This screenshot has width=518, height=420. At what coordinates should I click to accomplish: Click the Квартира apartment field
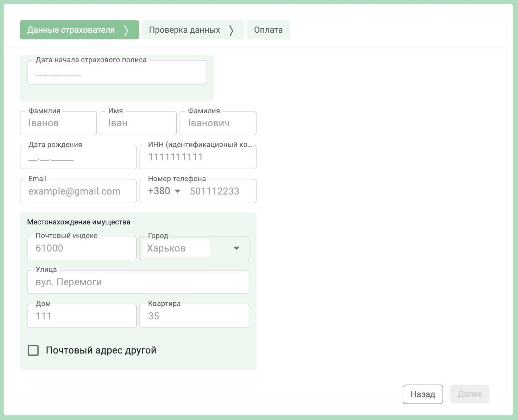click(194, 316)
